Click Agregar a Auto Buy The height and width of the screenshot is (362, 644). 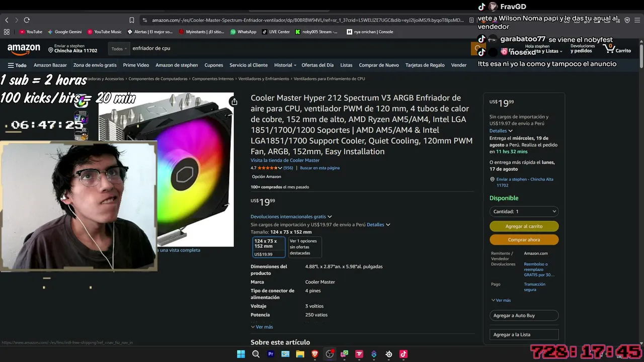524,316
